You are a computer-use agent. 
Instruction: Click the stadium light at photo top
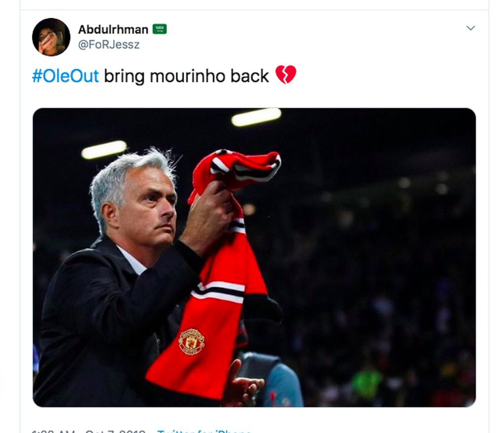pos(256,117)
